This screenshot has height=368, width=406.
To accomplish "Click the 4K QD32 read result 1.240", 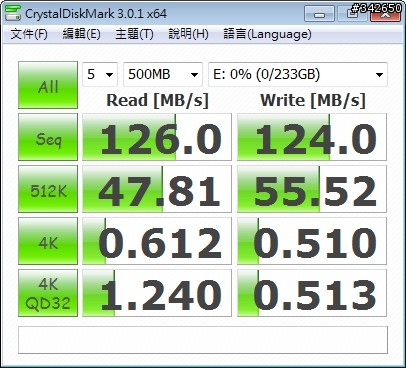I will click(157, 293).
